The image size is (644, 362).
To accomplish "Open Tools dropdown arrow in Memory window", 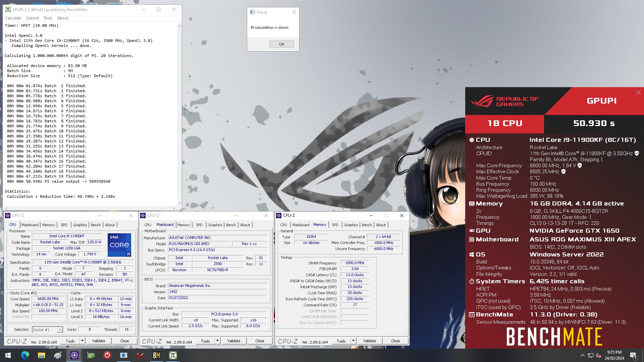I will coord(353,341).
